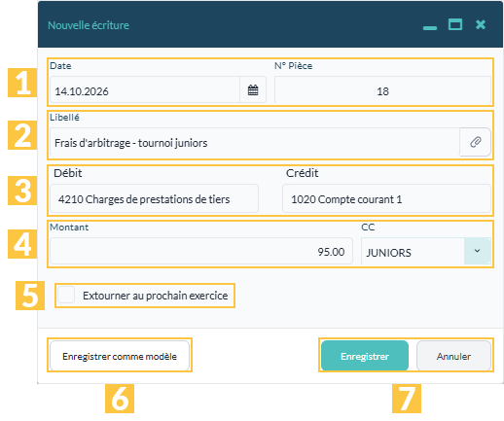Select the Crédit account field 1020
The height and width of the screenshot is (421, 504).
(386, 198)
